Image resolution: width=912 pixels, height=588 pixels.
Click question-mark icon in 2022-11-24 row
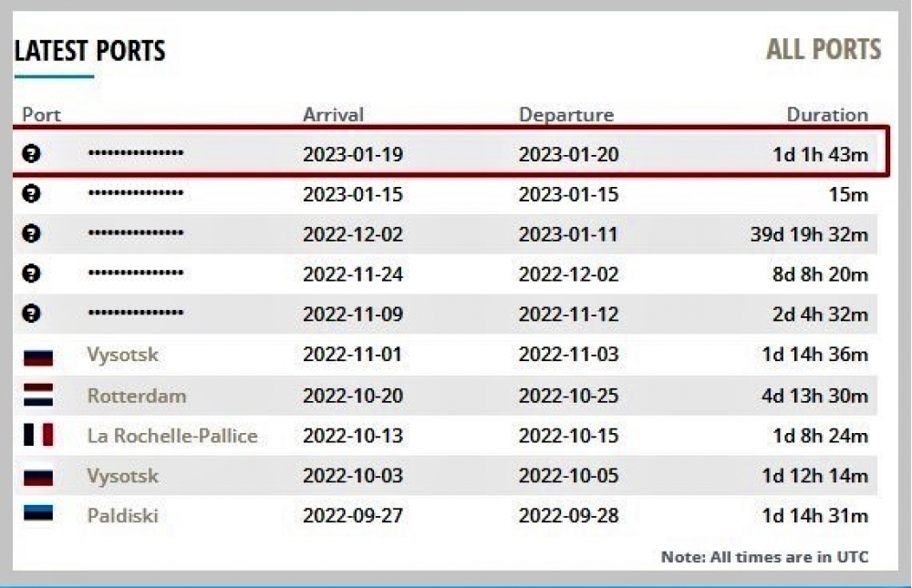click(x=31, y=273)
